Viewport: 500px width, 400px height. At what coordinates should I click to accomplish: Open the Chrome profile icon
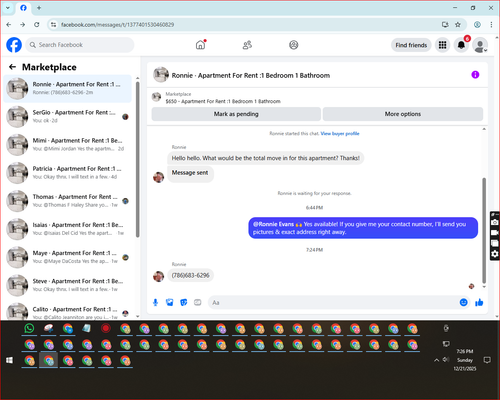(x=477, y=25)
